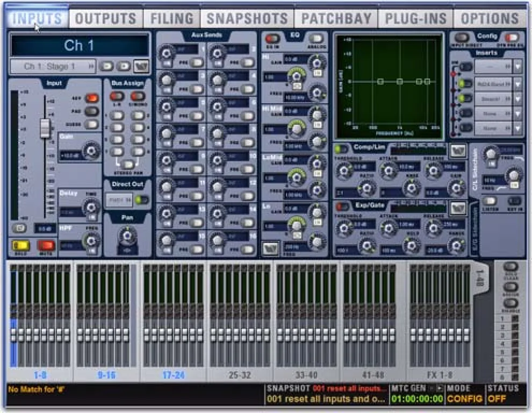Click the compressor Ratio knob
532x413 pixels.
(366, 188)
